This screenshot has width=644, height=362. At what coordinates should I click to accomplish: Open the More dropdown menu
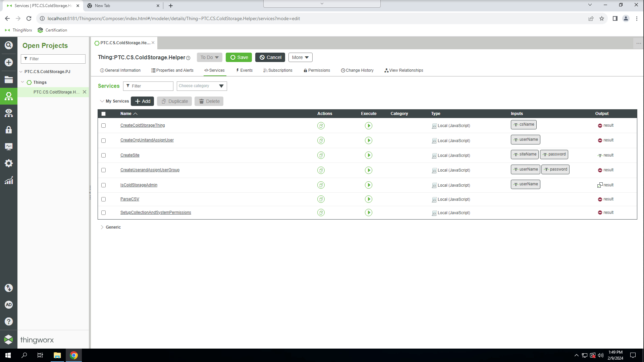pos(300,57)
